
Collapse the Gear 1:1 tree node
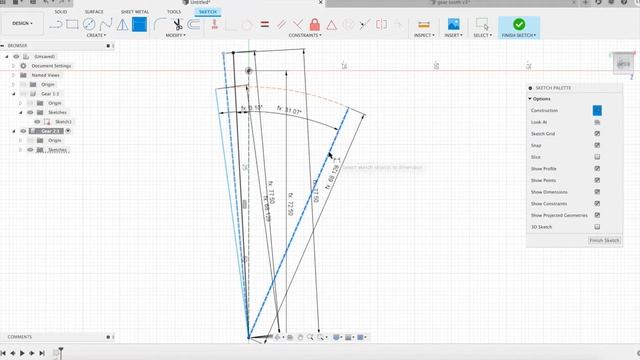13,94
